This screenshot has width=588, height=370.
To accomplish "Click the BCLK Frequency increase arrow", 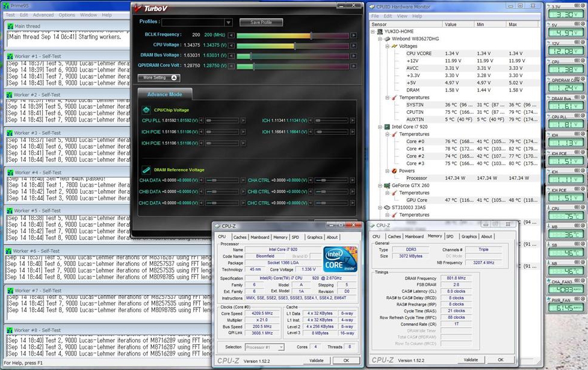I will [353, 35].
